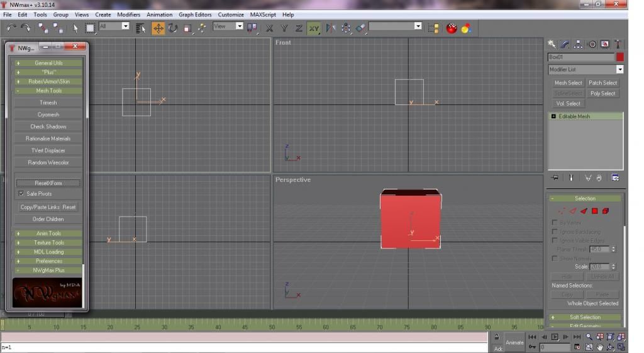
Task: Open the Material Editor red sphere icon
Action: tap(452, 28)
